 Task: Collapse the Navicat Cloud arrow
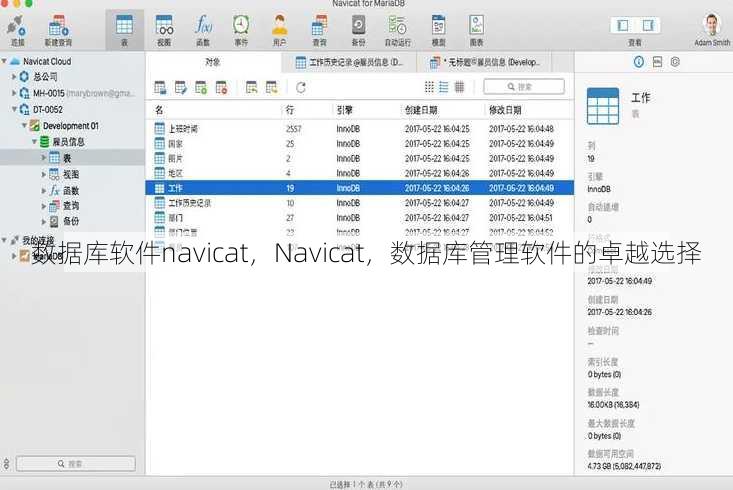pyautogui.click(x=4, y=61)
